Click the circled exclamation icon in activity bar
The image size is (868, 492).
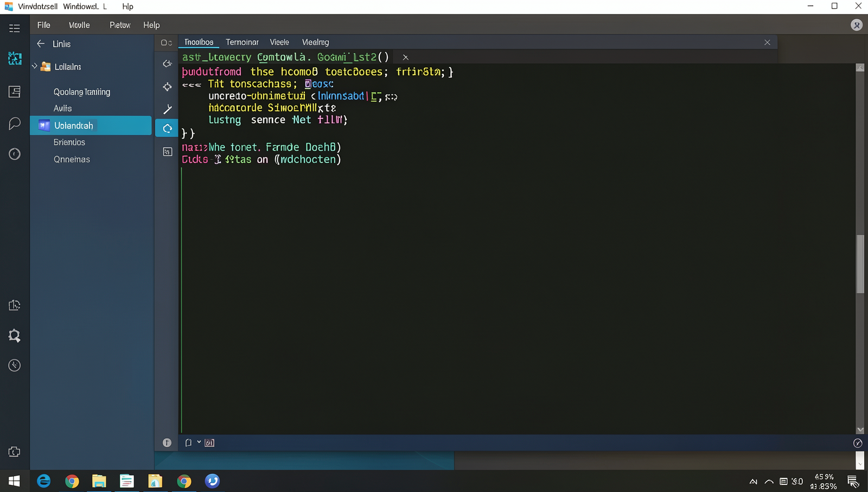tap(15, 154)
